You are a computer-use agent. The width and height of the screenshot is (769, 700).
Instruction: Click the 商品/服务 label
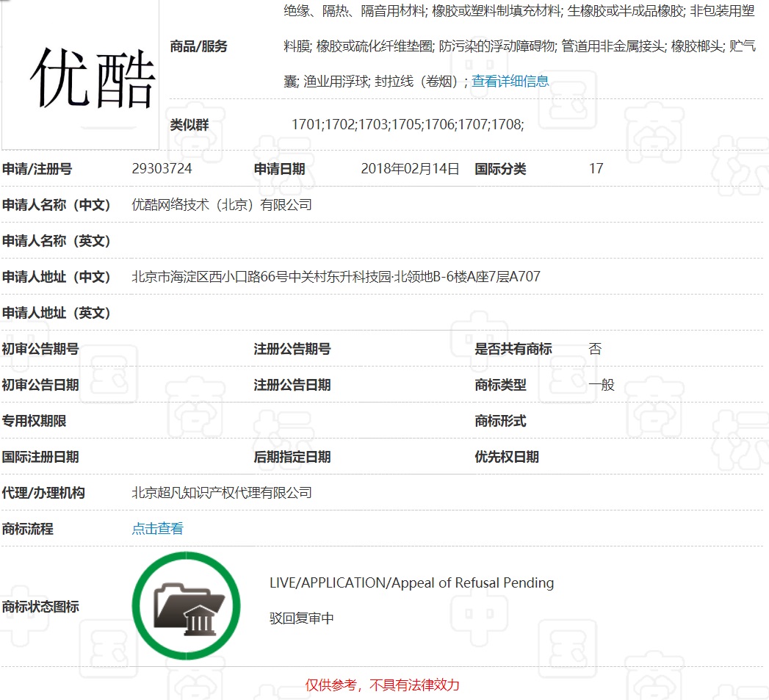198,46
